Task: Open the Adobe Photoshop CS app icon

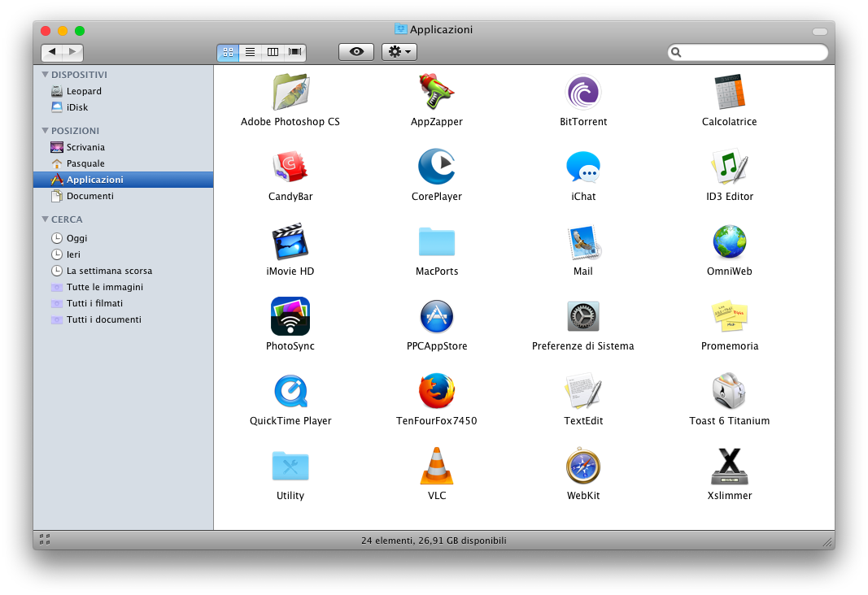Action: click(290, 92)
